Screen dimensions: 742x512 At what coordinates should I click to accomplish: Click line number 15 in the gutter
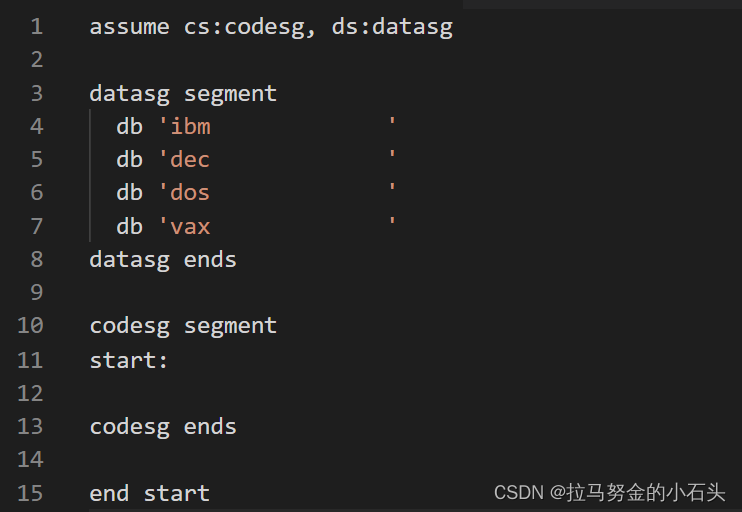30,493
